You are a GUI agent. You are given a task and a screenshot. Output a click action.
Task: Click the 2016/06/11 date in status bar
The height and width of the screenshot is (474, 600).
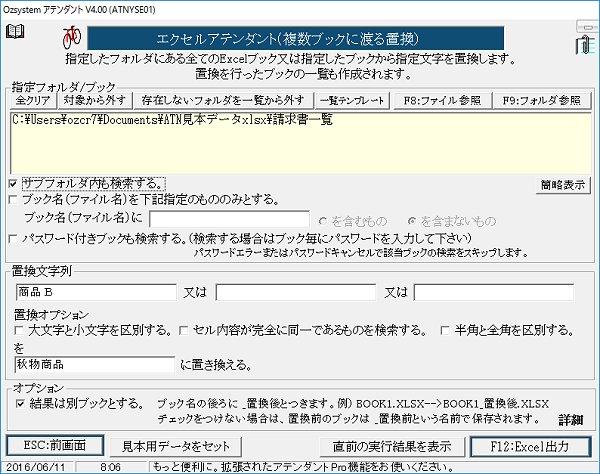click(35, 467)
